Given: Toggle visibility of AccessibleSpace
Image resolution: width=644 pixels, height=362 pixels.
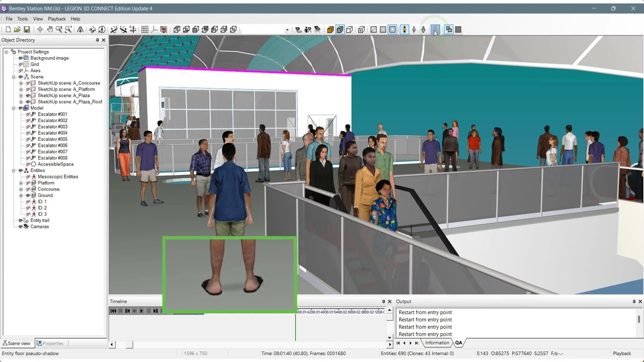Looking at the screenshot, I should [x=28, y=164].
